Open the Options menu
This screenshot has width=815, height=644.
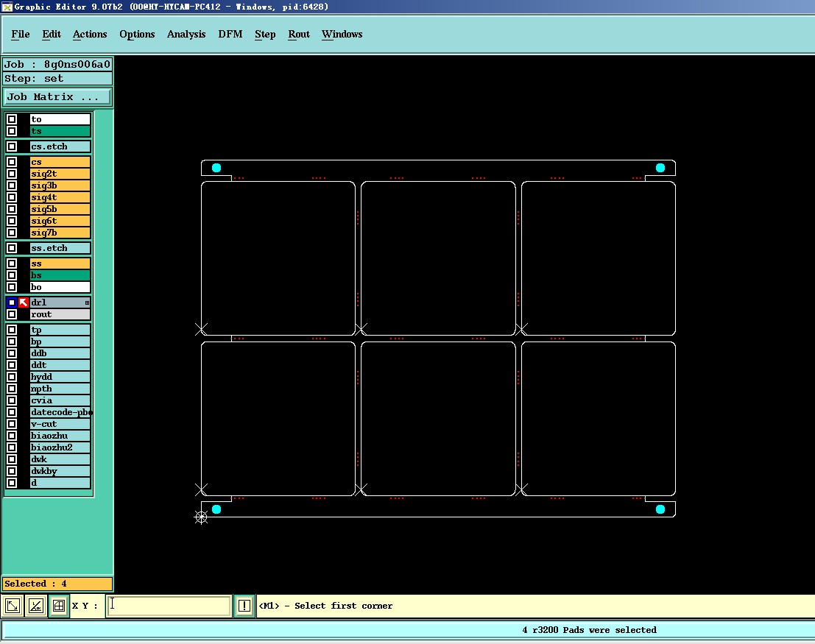click(x=137, y=35)
